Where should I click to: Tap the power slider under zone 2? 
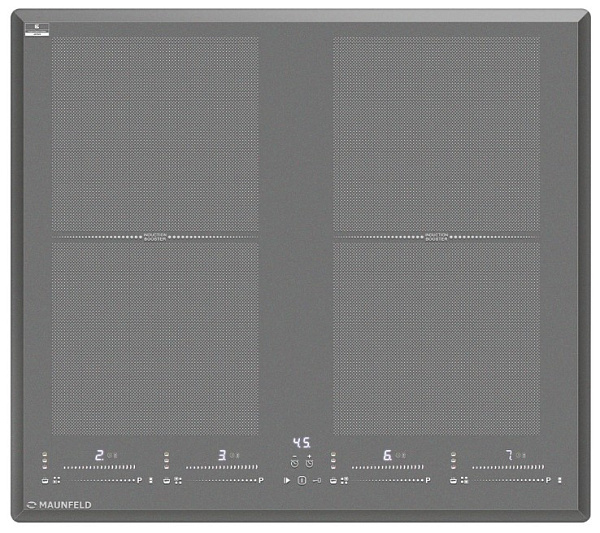click(98, 467)
